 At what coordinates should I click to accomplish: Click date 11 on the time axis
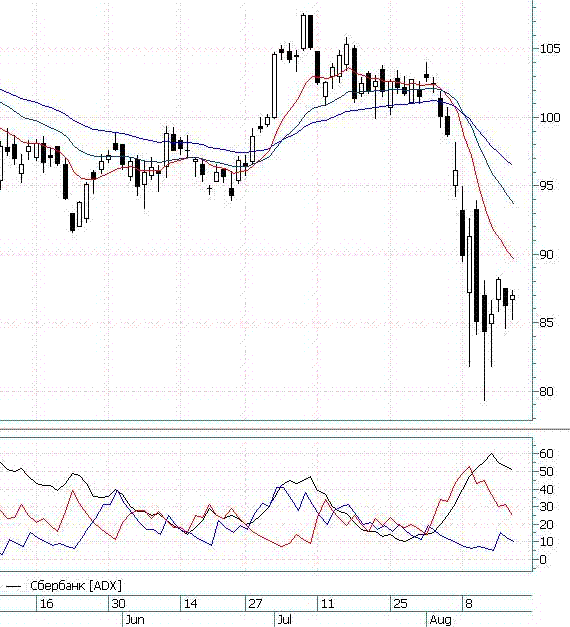(x=327, y=603)
